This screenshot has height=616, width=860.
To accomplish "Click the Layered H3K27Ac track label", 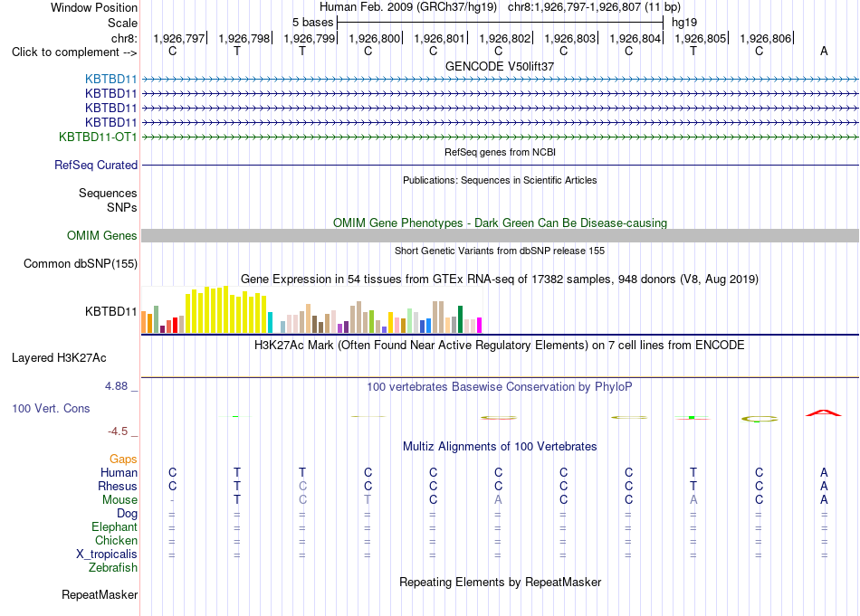I will (x=59, y=358).
